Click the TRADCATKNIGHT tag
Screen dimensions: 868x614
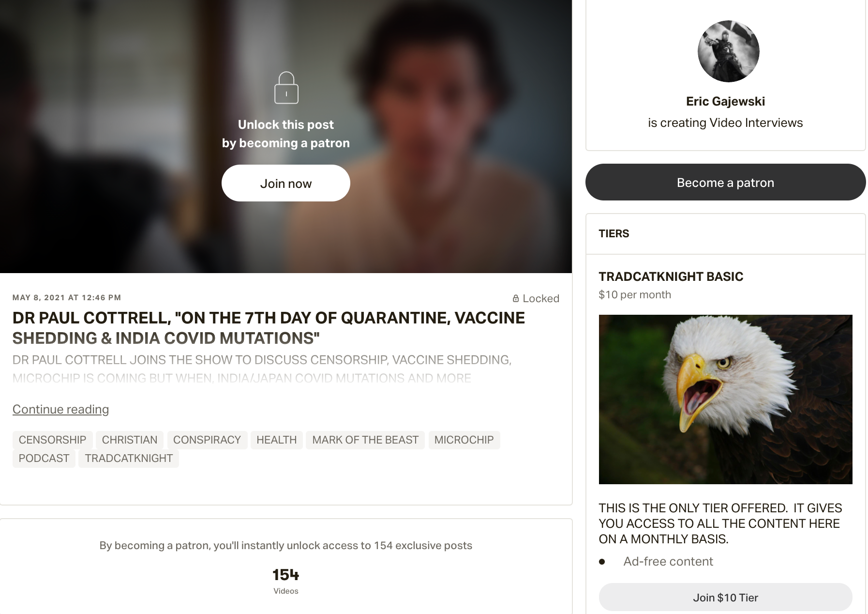coord(129,458)
